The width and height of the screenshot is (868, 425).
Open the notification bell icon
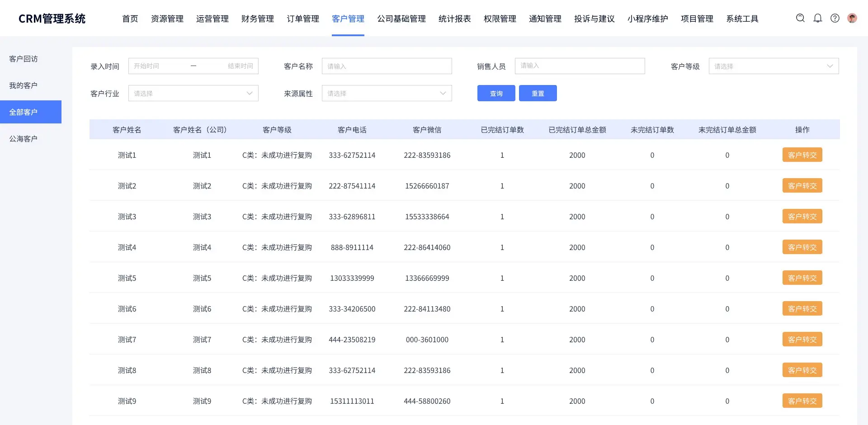pos(818,18)
